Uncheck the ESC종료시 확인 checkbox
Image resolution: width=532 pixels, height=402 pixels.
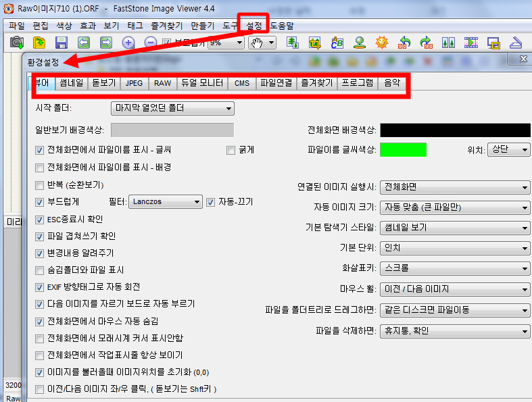point(39,220)
